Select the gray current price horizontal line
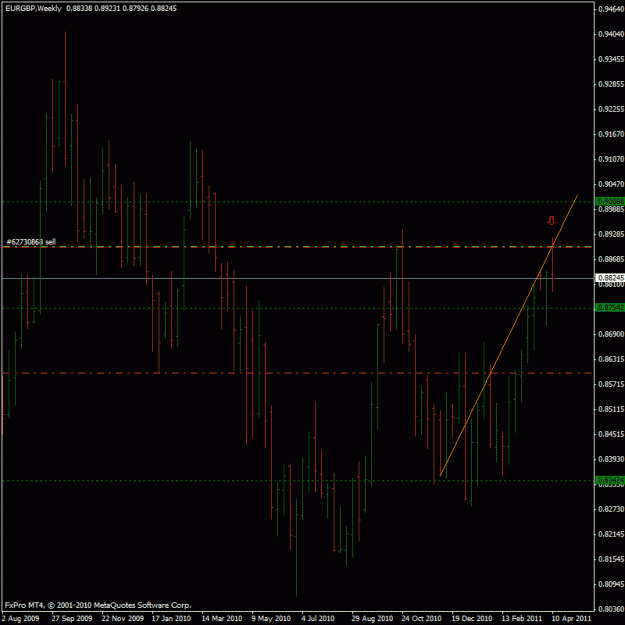The height and width of the screenshot is (625, 625). pyautogui.click(x=297, y=278)
